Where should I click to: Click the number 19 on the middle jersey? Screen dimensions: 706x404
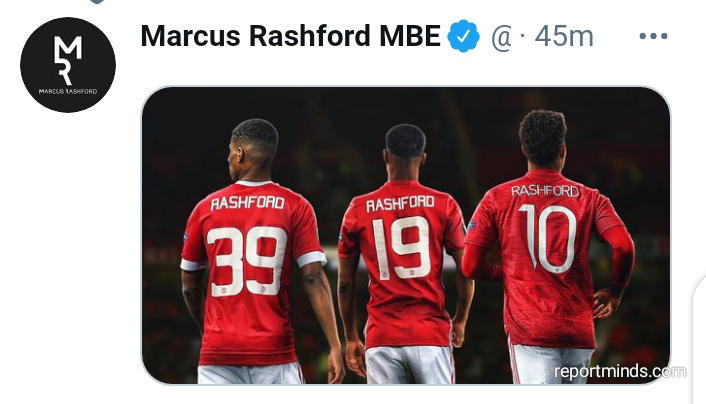pos(402,248)
